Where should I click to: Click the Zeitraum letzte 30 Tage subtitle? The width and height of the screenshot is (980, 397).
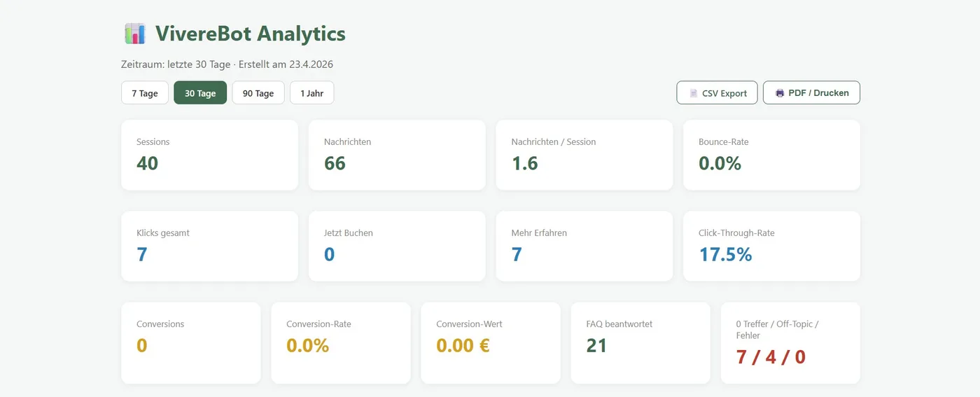[227, 64]
